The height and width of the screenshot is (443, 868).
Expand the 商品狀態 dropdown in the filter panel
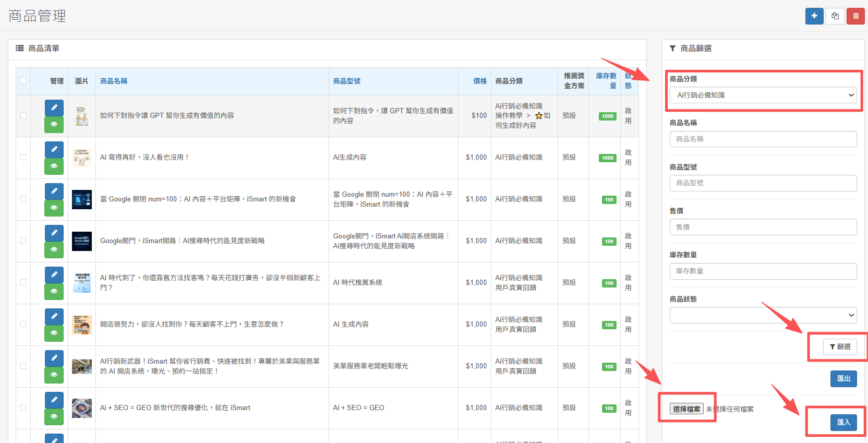click(x=763, y=315)
